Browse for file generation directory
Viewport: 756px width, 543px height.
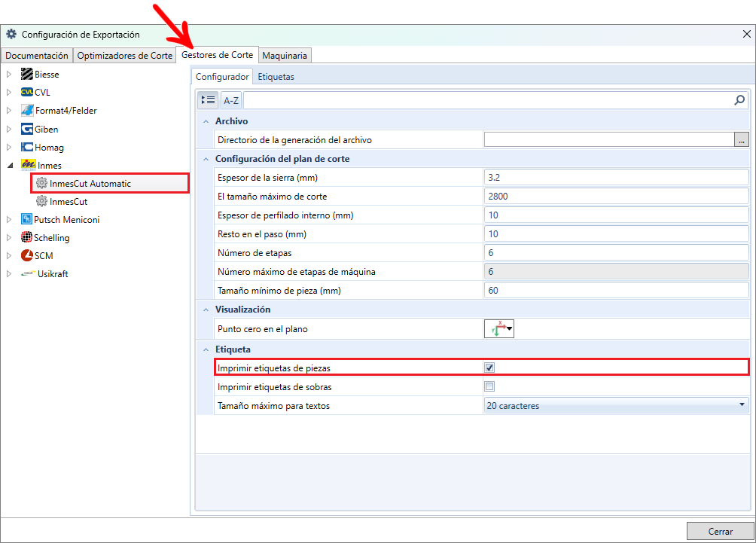(x=742, y=140)
